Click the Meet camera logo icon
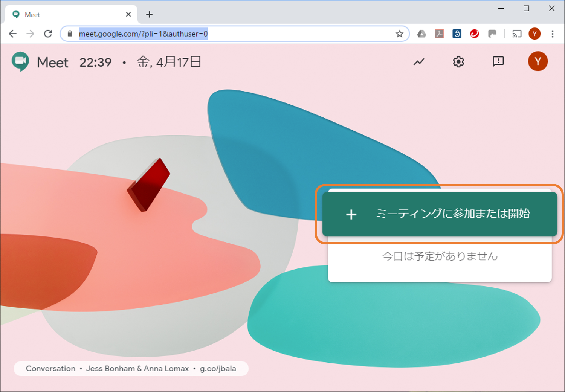This screenshot has width=565, height=392. [x=20, y=61]
